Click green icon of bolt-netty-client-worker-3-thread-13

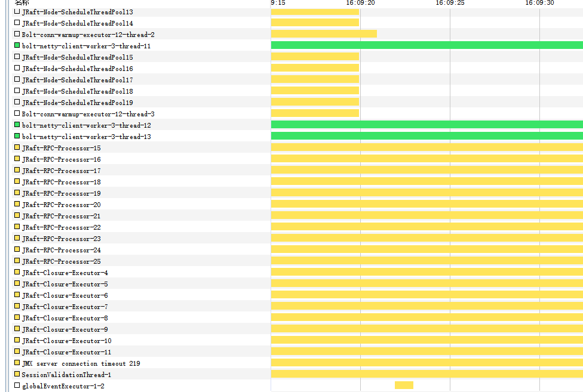(17, 136)
